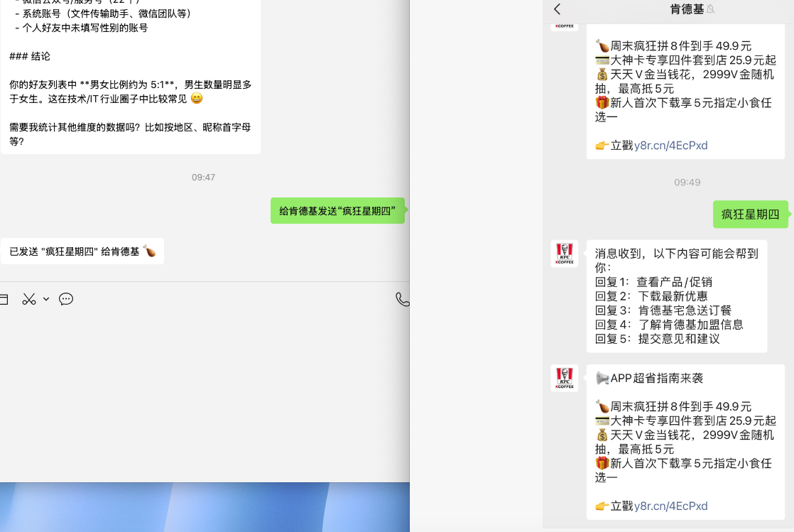The height and width of the screenshot is (532, 794).
Task: Tap the back arrow in the KFC chat header
Action: pyautogui.click(x=558, y=10)
